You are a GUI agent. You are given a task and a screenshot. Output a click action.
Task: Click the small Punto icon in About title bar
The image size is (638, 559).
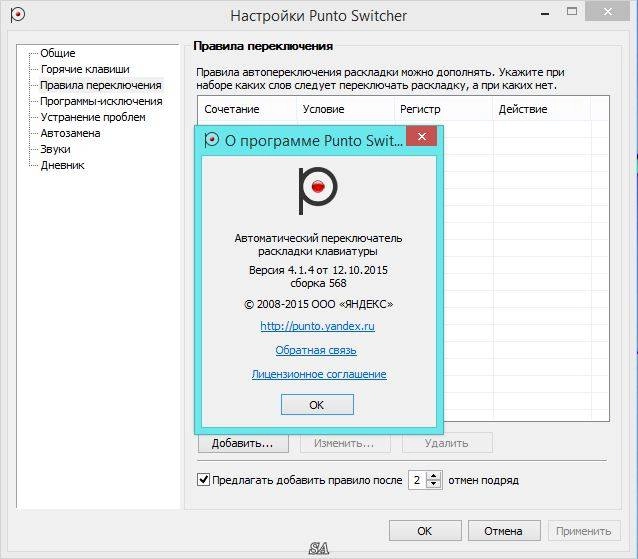211,140
